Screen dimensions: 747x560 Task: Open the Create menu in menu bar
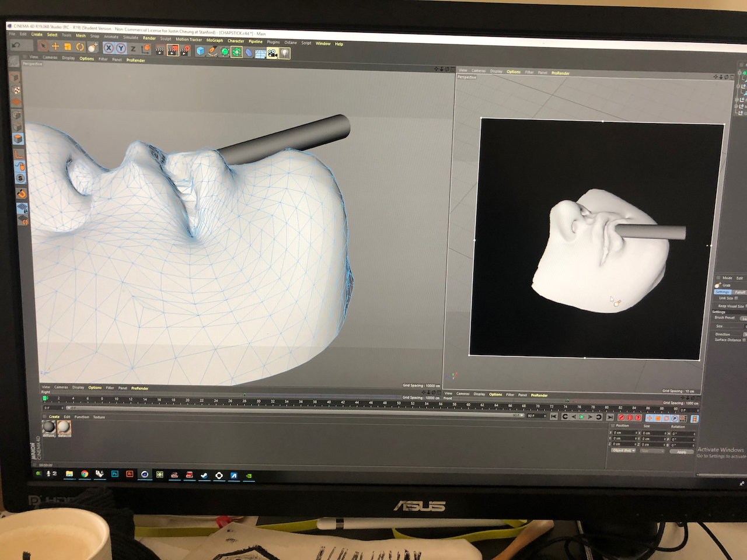[x=37, y=34]
